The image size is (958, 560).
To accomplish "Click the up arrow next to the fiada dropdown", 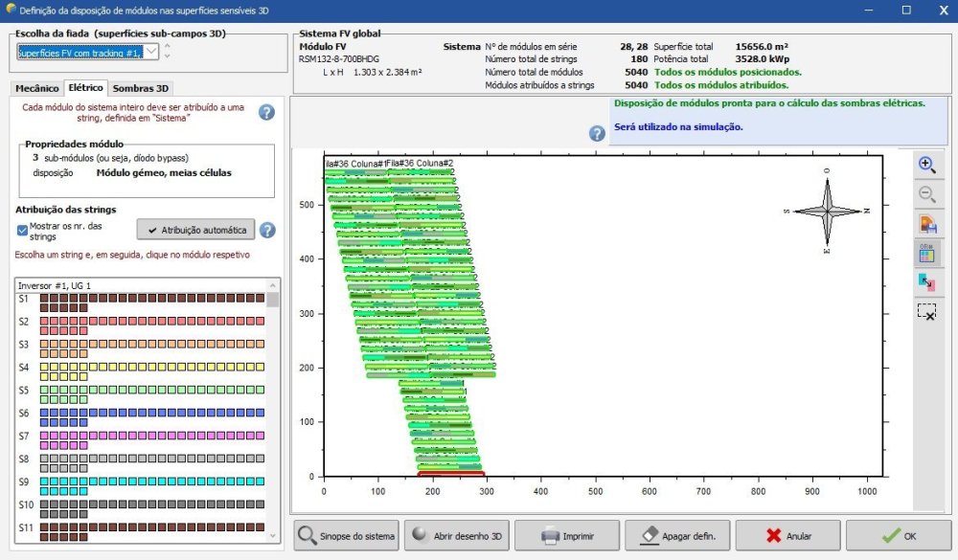I will (x=168, y=46).
